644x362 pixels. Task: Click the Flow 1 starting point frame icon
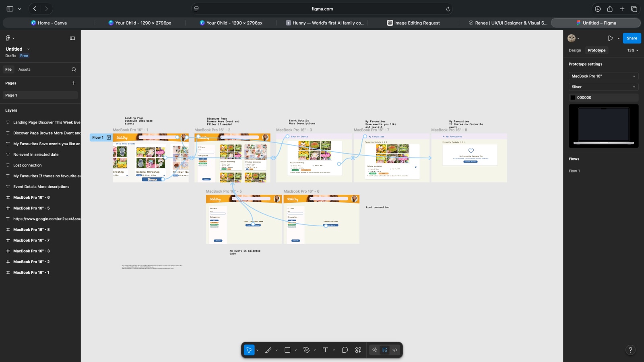tap(109, 138)
